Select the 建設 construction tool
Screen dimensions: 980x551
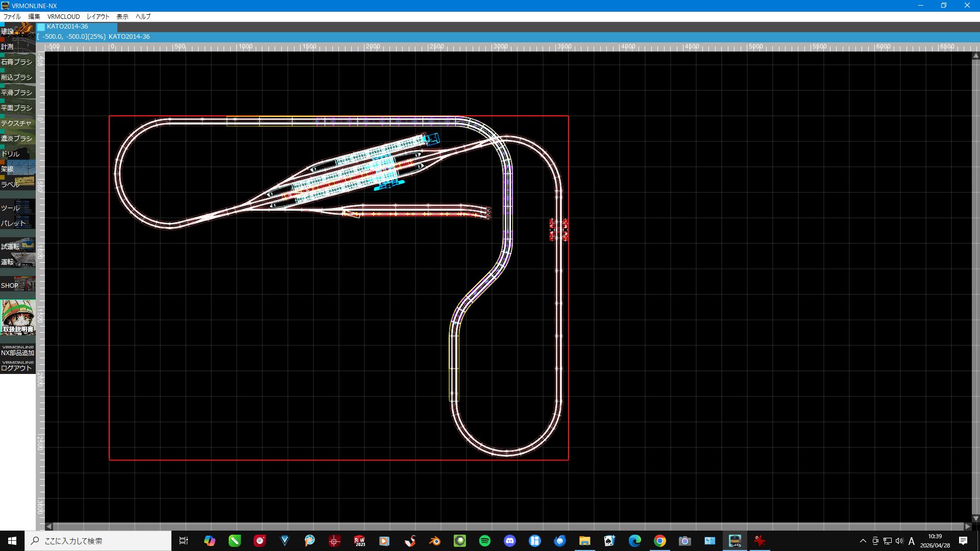[18, 30]
